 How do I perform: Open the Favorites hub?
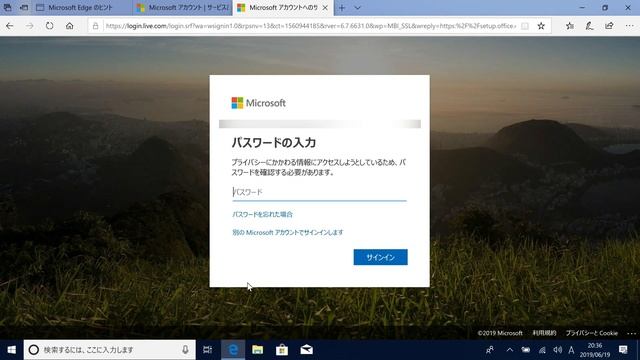click(570, 26)
